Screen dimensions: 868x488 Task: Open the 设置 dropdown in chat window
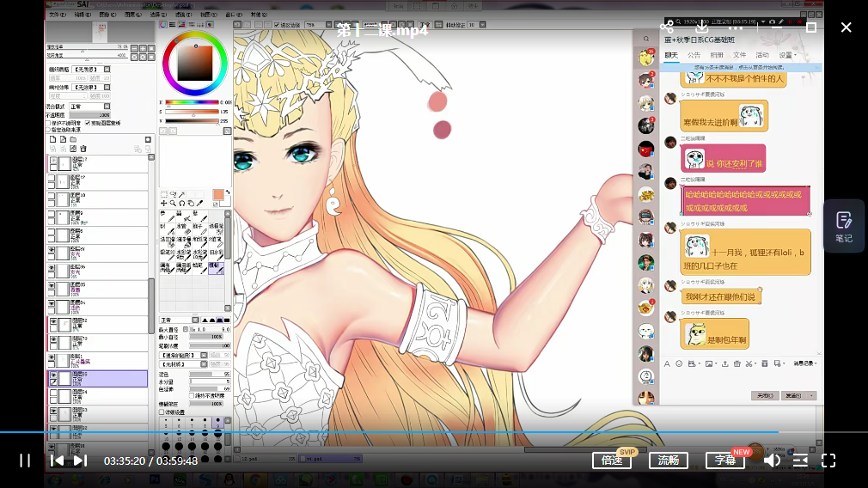787,55
